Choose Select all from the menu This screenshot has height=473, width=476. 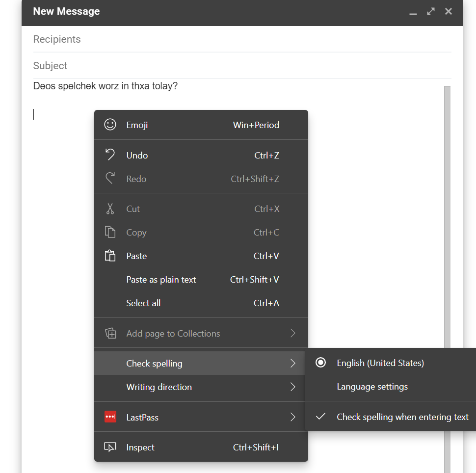click(143, 303)
